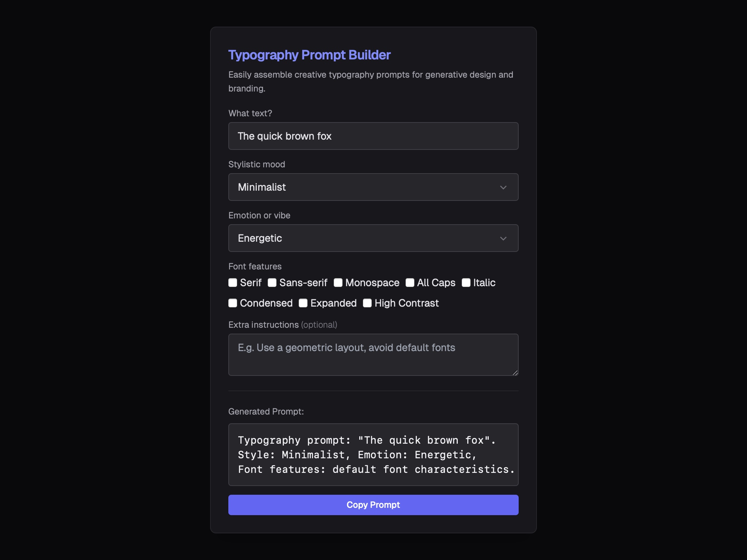Toggle the High Contrast checkbox
The image size is (747, 560).
pyautogui.click(x=367, y=303)
